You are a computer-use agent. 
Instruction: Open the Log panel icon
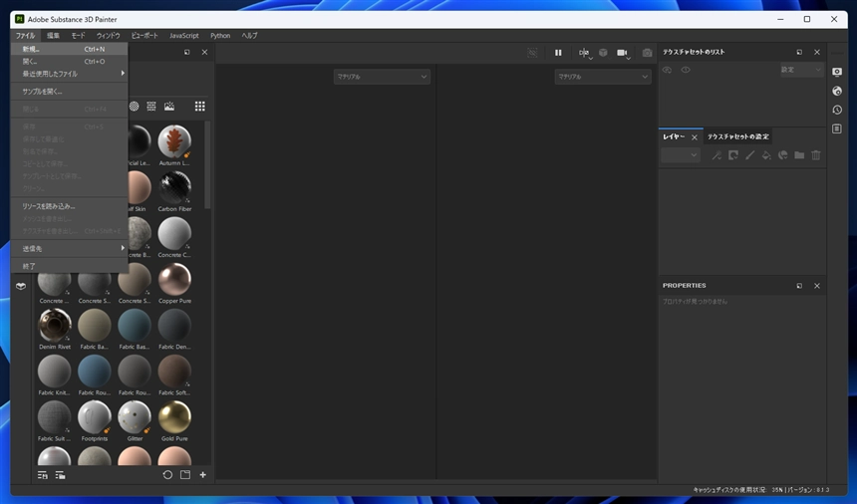(x=837, y=128)
